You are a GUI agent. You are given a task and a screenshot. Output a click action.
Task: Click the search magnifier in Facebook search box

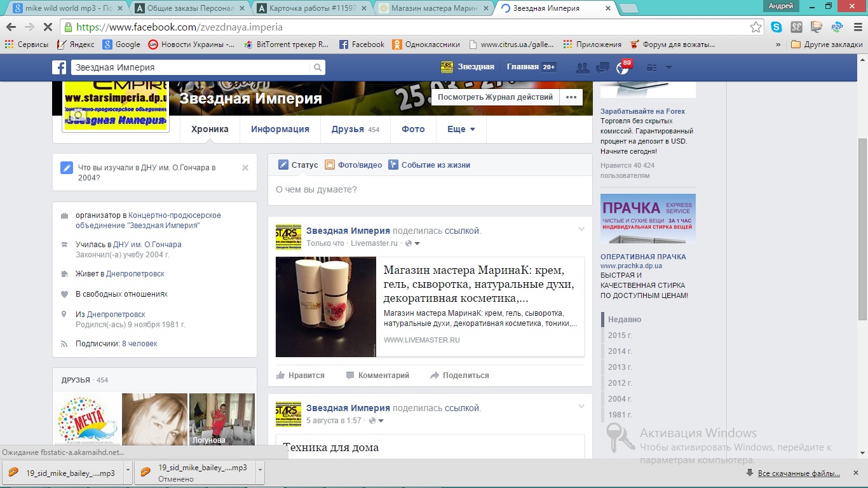pyautogui.click(x=316, y=67)
